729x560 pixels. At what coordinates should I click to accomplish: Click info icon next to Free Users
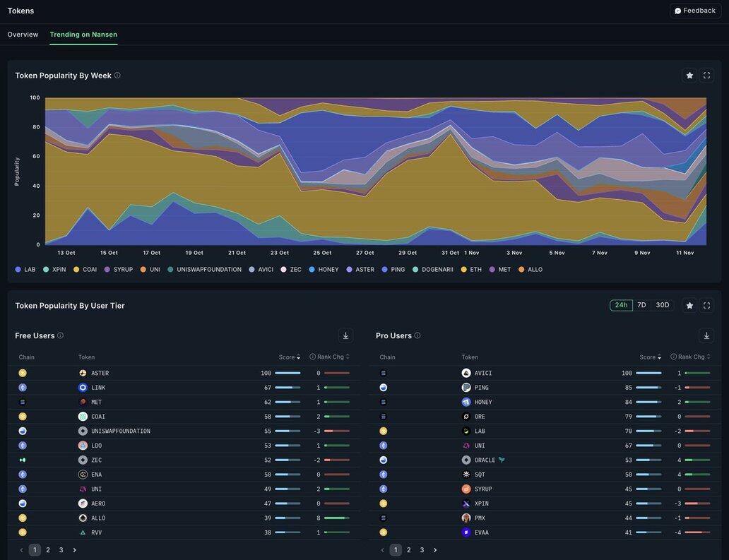(x=61, y=336)
